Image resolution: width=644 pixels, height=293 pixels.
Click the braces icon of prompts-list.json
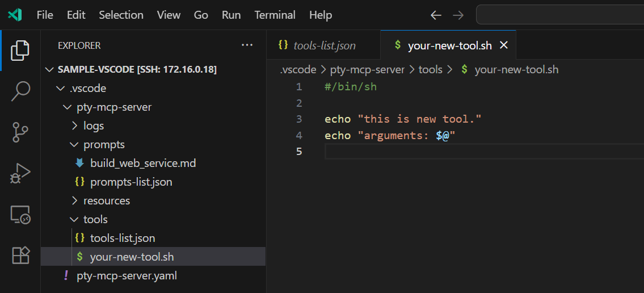[79, 182]
